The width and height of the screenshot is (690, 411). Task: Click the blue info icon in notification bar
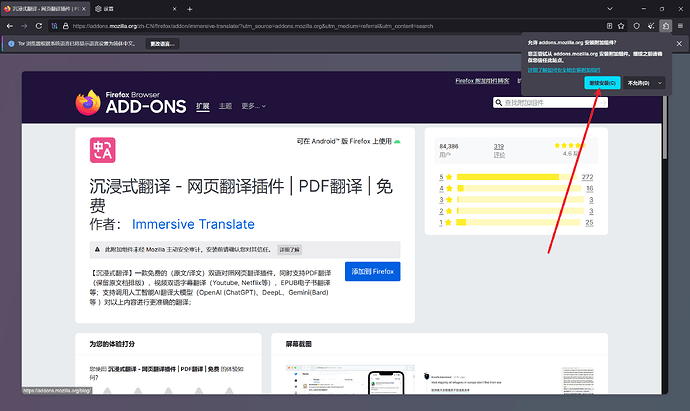(x=11, y=44)
